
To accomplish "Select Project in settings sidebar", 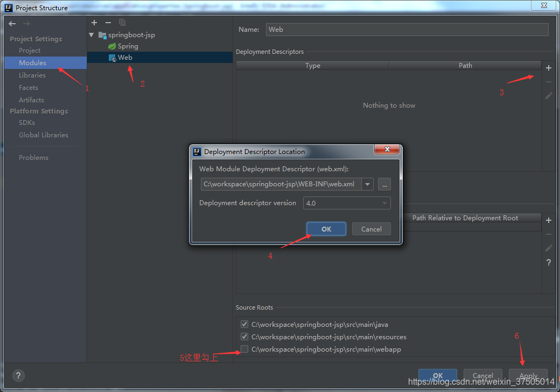I will point(30,50).
